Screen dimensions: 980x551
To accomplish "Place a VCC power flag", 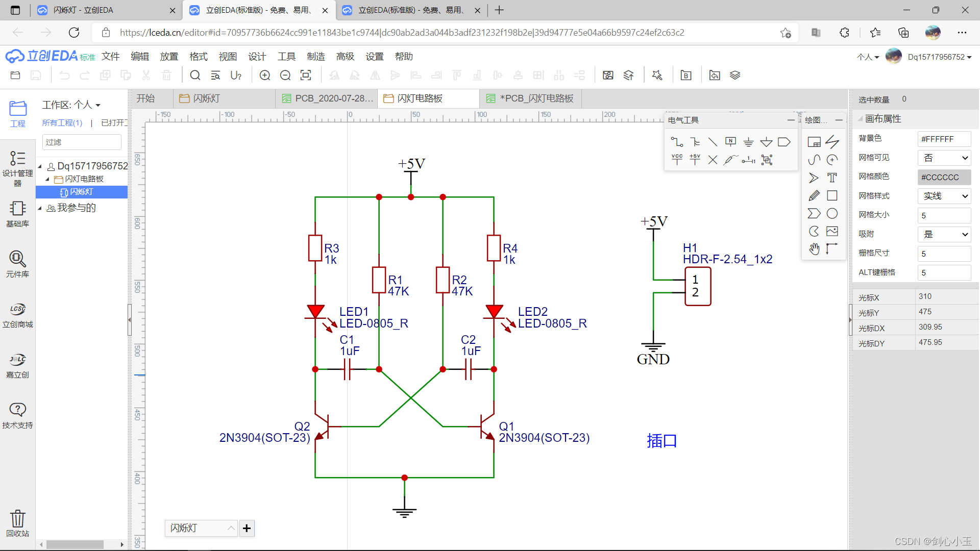I will pyautogui.click(x=677, y=160).
